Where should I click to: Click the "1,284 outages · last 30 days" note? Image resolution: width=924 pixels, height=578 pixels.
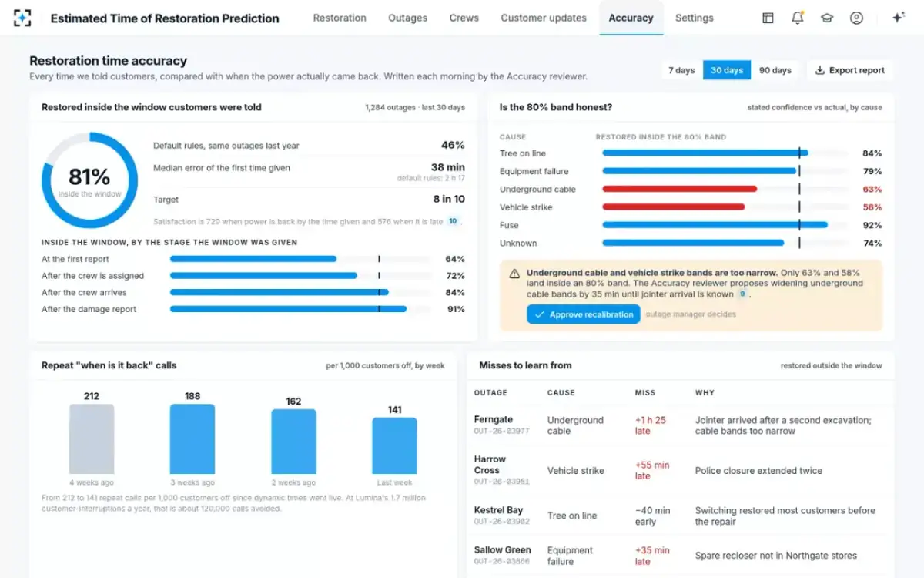[415, 108]
